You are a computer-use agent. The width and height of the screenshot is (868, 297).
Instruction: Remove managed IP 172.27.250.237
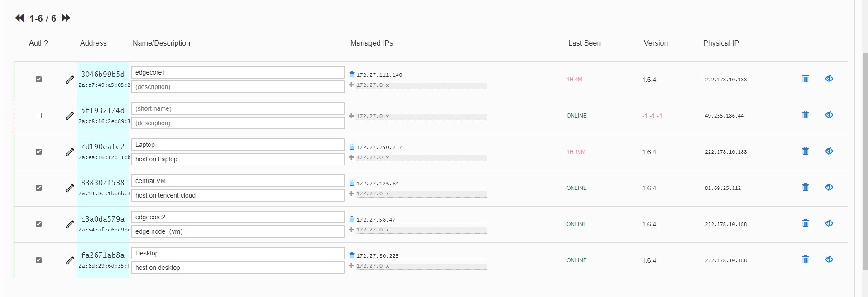[x=352, y=147]
